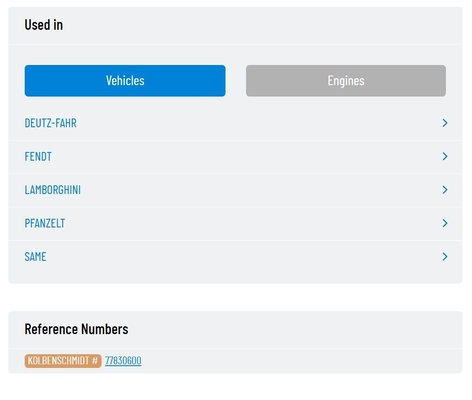This screenshot has height=400, width=472.
Task: Open the FENDT brand label
Action: (38, 156)
